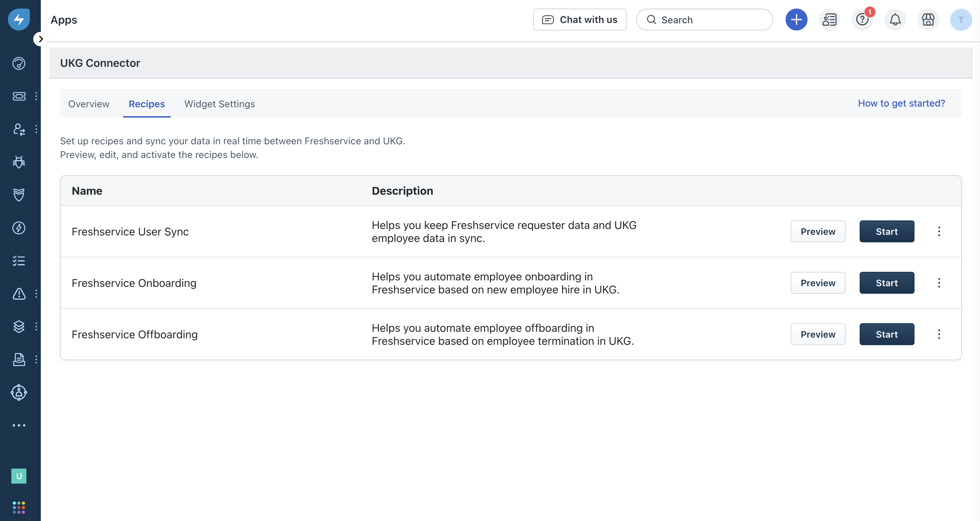Click the Tickets icon in sidebar
The width and height of the screenshot is (980, 521).
[19, 96]
